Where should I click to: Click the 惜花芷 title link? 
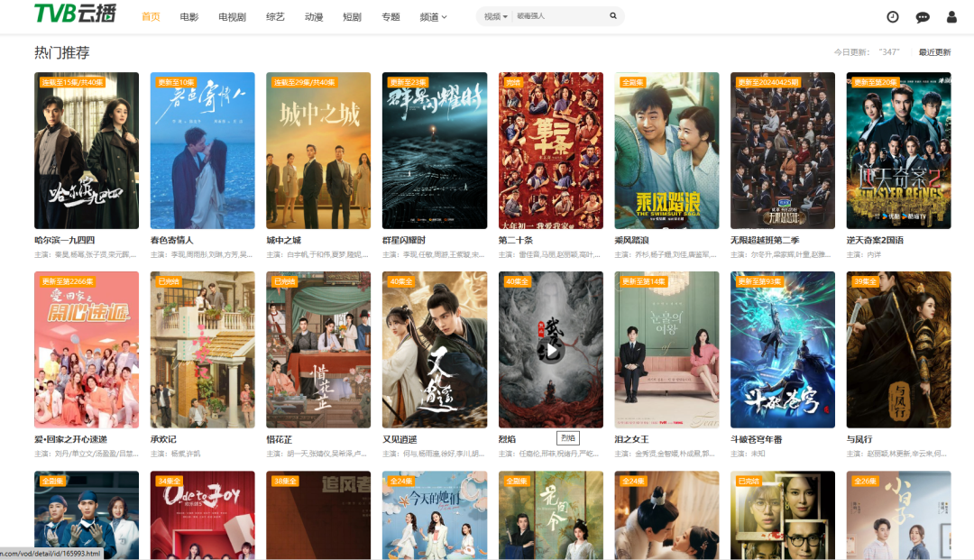(280, 439)
